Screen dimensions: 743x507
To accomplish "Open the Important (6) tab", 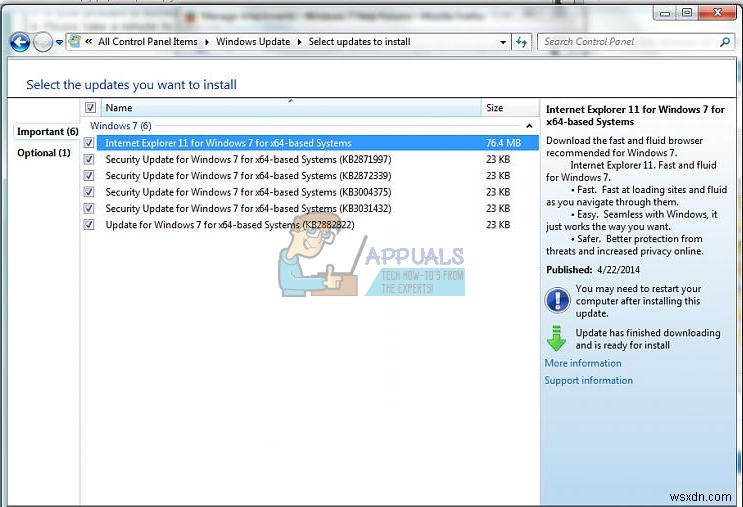I will click(x=47, y=131).
